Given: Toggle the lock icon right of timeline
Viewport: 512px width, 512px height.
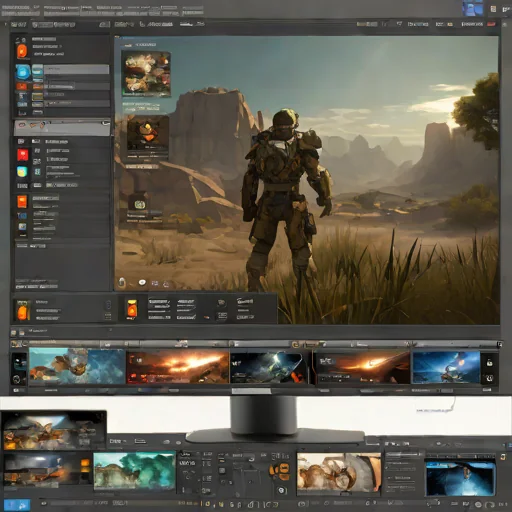Looking at the screenshot, I should pos(489,363).
